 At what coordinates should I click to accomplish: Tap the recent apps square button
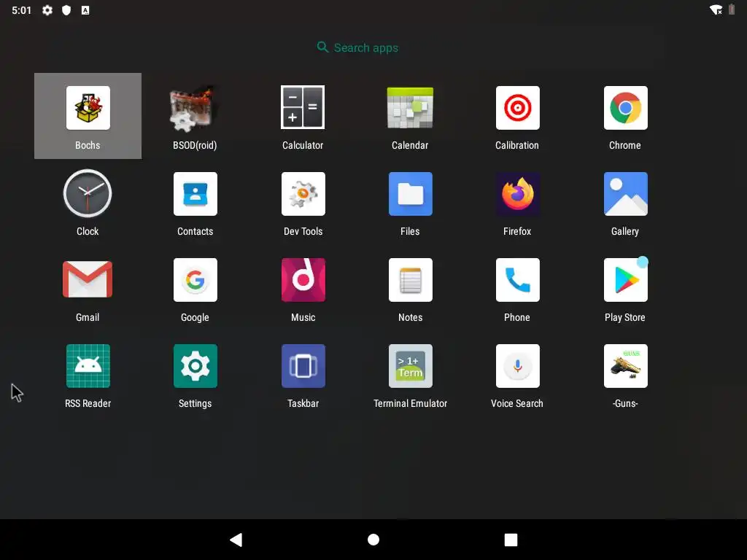(511, 540)
